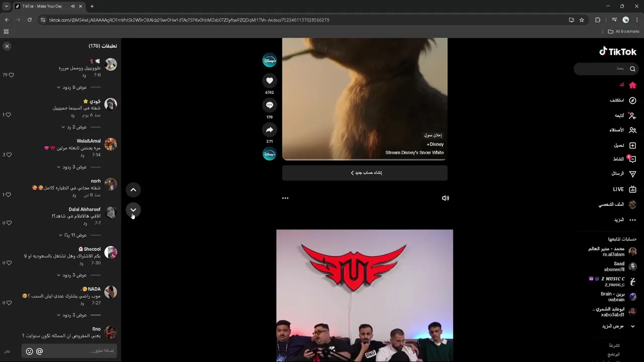This screenshot has height=362, width=644.
Task: Mute the TikTok tab via its speaker icon
Action: (72, 6)
